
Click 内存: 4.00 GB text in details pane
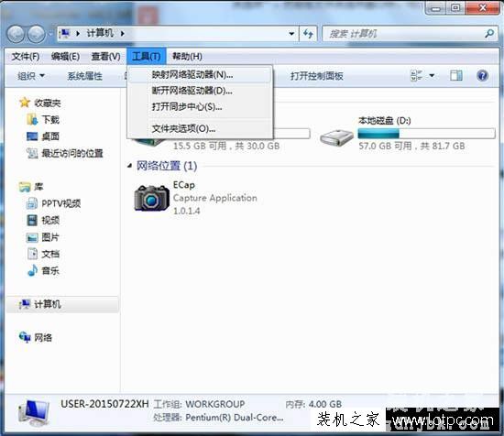point(313,404)
